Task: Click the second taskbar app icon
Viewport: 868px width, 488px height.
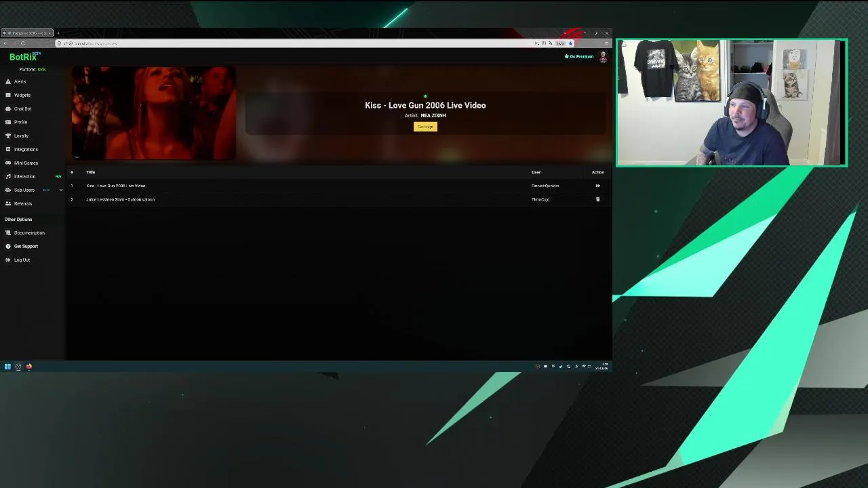Action: 18,367
